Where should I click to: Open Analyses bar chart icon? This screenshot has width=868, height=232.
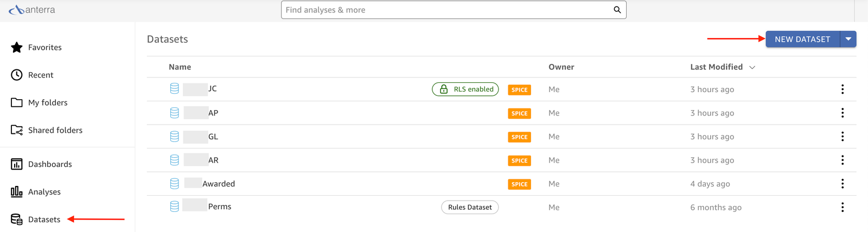17,191
